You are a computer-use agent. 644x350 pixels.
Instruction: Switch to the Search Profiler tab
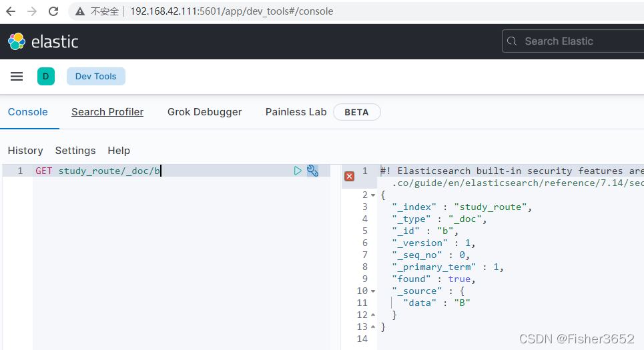(107, 112)
